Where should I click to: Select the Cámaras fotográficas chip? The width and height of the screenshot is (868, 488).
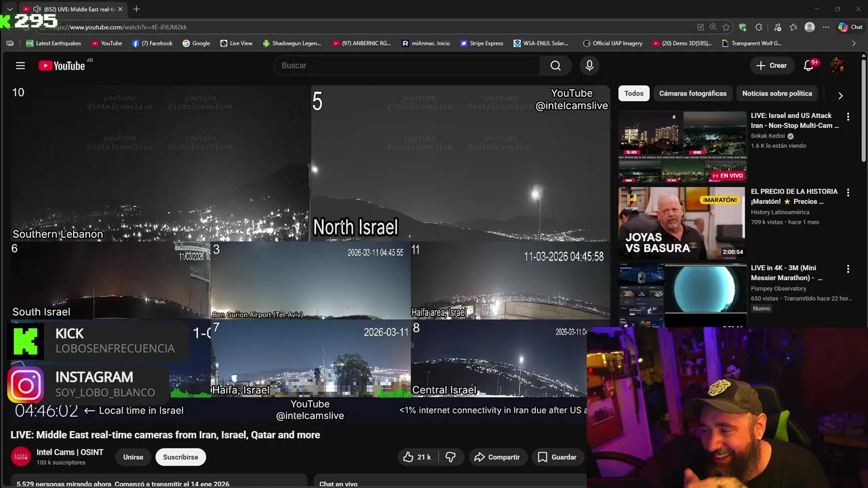coord(692,94)
